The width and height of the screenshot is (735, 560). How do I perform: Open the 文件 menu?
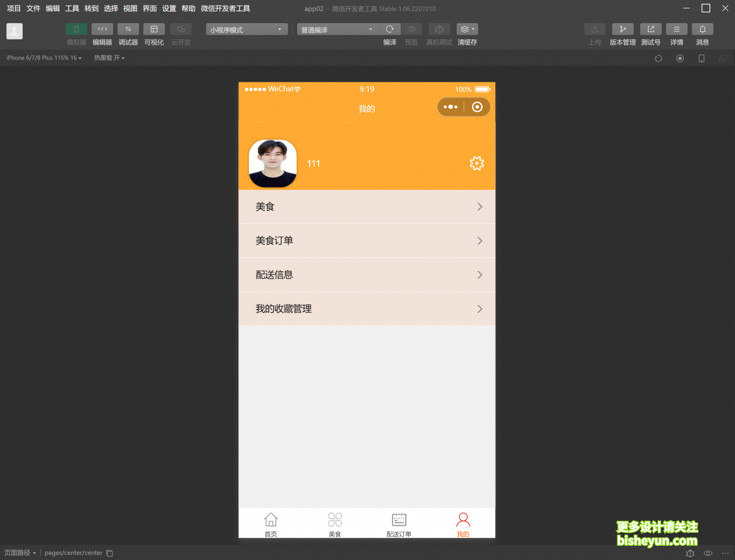(33, 8)
